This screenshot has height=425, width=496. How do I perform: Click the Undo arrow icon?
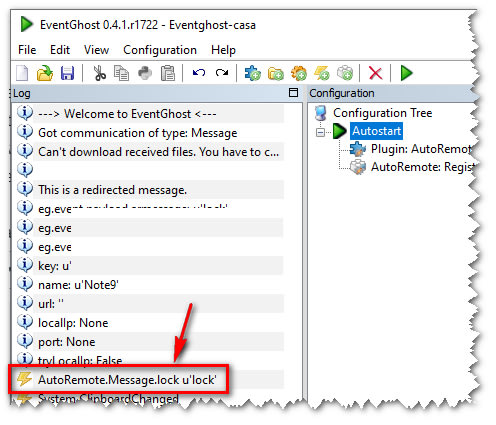(199, 72)
